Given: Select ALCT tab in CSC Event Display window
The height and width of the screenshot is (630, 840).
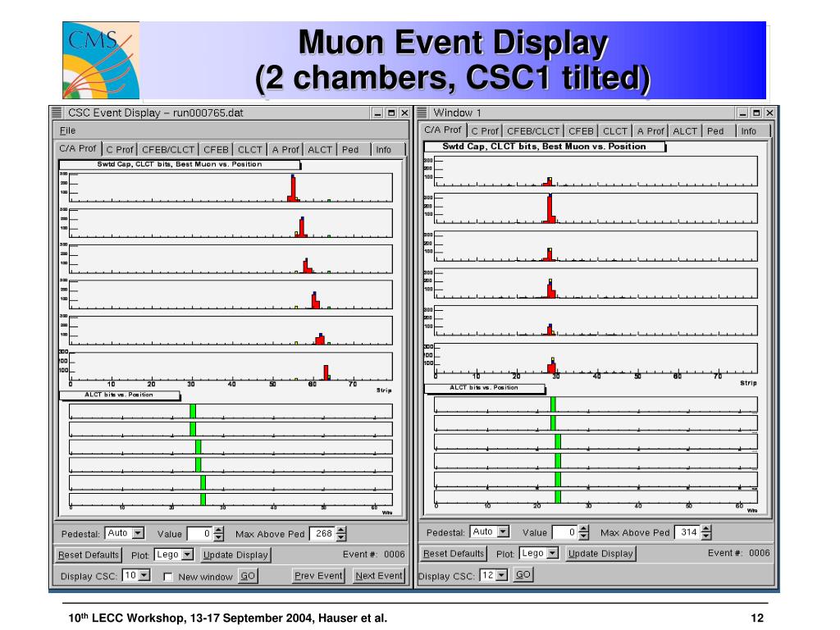Looking at the screenshot, I should [x=320, y=149].
